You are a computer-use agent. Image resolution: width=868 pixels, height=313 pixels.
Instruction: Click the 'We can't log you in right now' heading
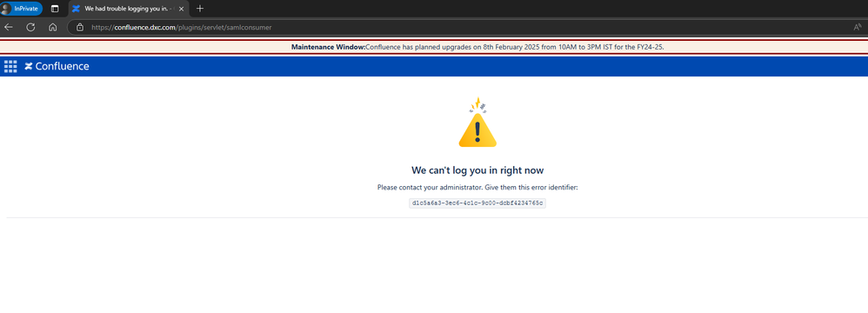[477, 170]
